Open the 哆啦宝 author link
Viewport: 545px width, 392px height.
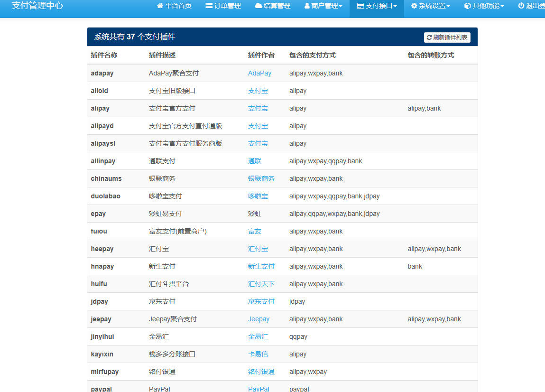(x=258, y=196)
